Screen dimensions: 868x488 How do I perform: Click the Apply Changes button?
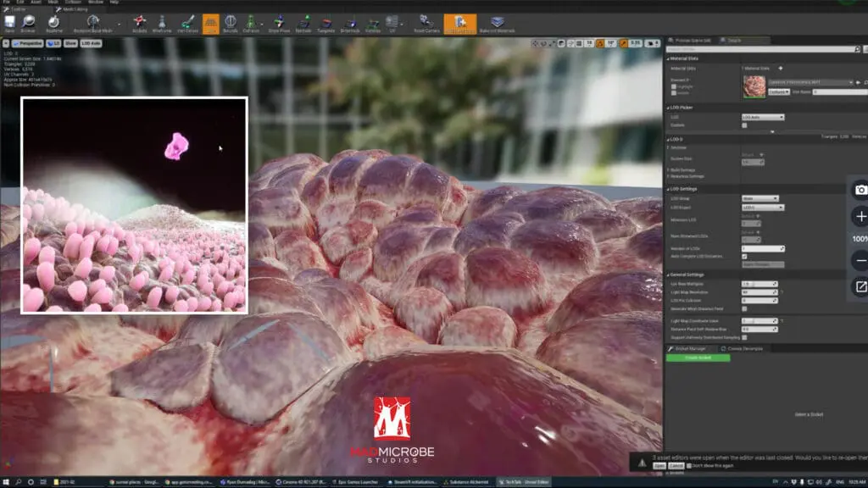(x=763, y=265)
